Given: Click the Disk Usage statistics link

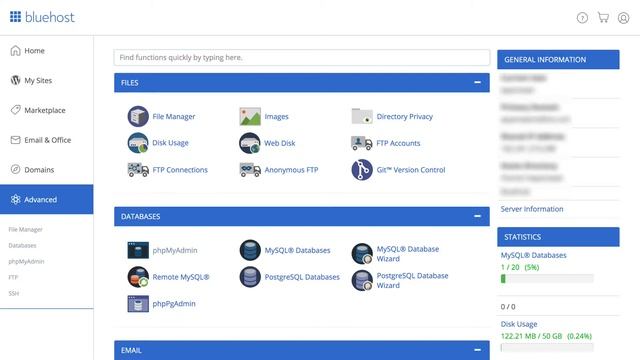Looking at the screenshot, I should (x=519, y=324).
